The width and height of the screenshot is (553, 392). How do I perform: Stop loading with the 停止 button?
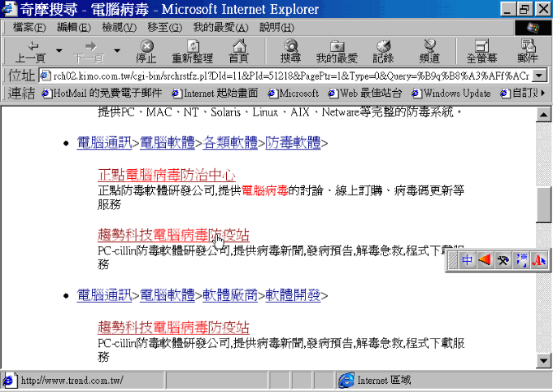point(146,51)
